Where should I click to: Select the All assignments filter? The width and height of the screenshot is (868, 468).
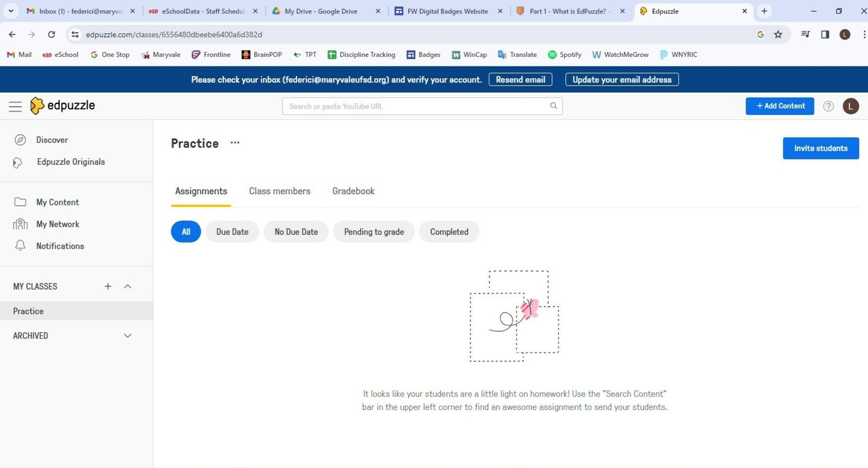(186, 232)
